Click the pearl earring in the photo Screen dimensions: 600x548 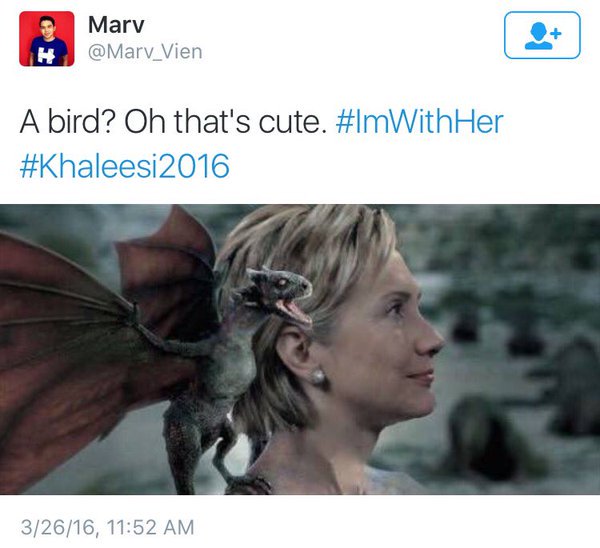[317, 376]
